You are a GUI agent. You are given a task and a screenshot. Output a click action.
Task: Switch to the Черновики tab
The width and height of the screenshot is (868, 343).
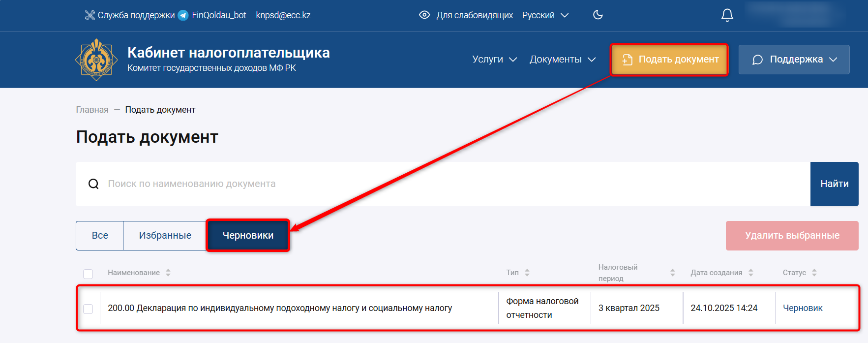pos(248,236)
